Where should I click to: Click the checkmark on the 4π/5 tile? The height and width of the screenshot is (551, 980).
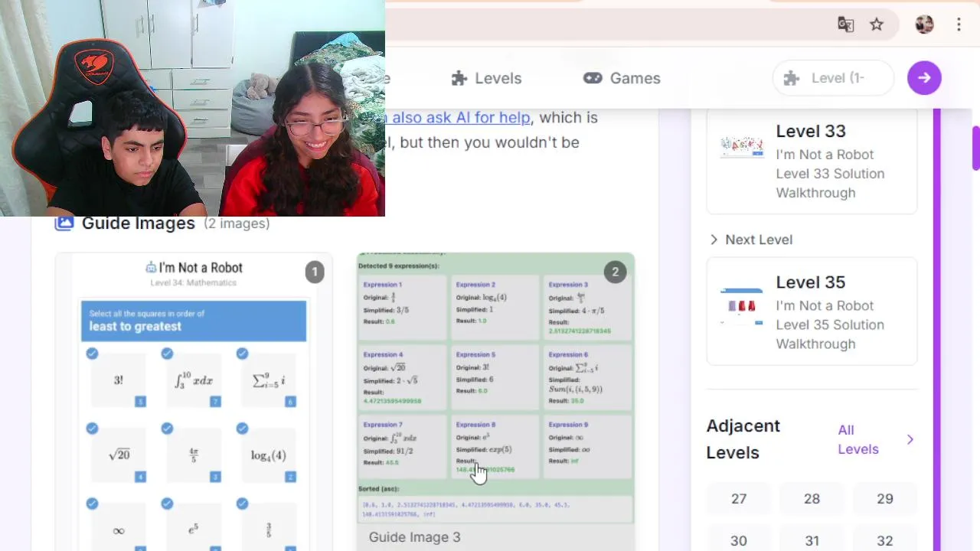167,429
